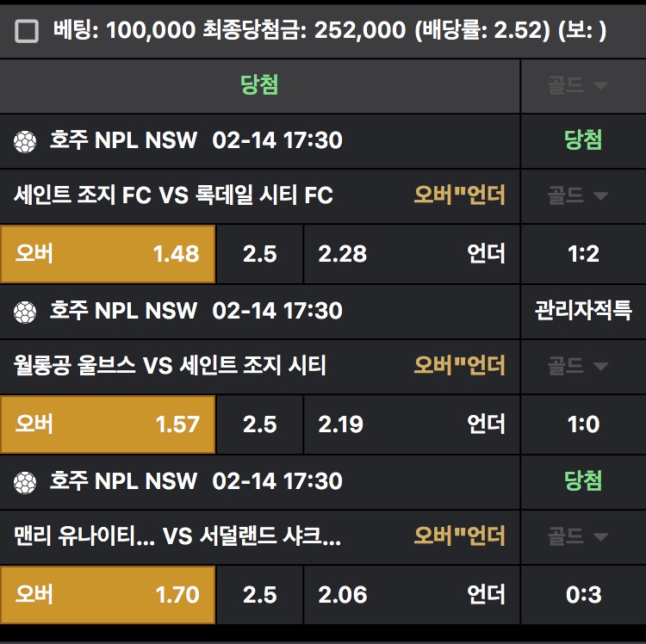This screenshot has height=644, width=646.
Task: Expand 골드 dropdown for 세인트 조지 FC match
Action: point(577,195)
